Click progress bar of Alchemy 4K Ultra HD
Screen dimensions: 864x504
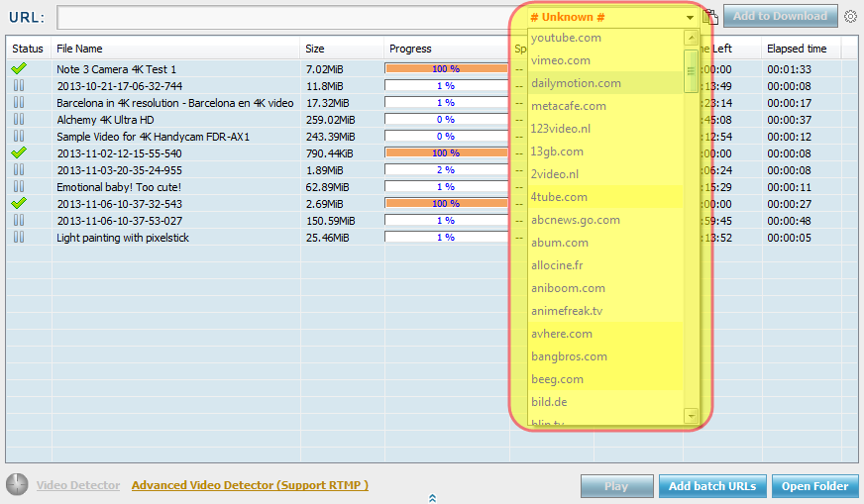(446, 120)
